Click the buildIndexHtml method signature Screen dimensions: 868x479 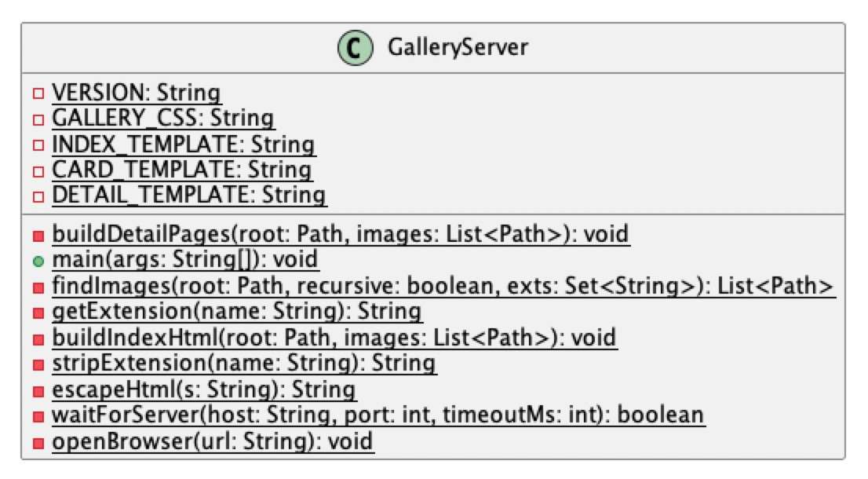[x=334, y=338]
